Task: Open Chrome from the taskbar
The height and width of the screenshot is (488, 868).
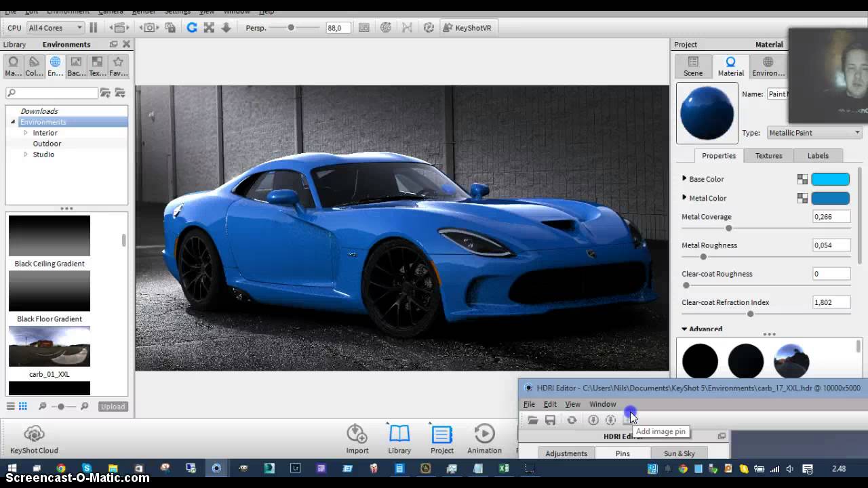Action: click(x=61, y=468)
